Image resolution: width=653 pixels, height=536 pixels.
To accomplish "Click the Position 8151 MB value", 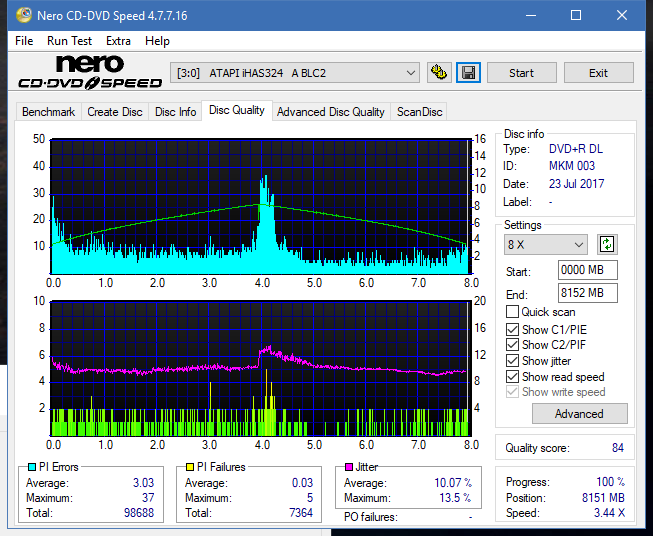I will coord(603,498).
